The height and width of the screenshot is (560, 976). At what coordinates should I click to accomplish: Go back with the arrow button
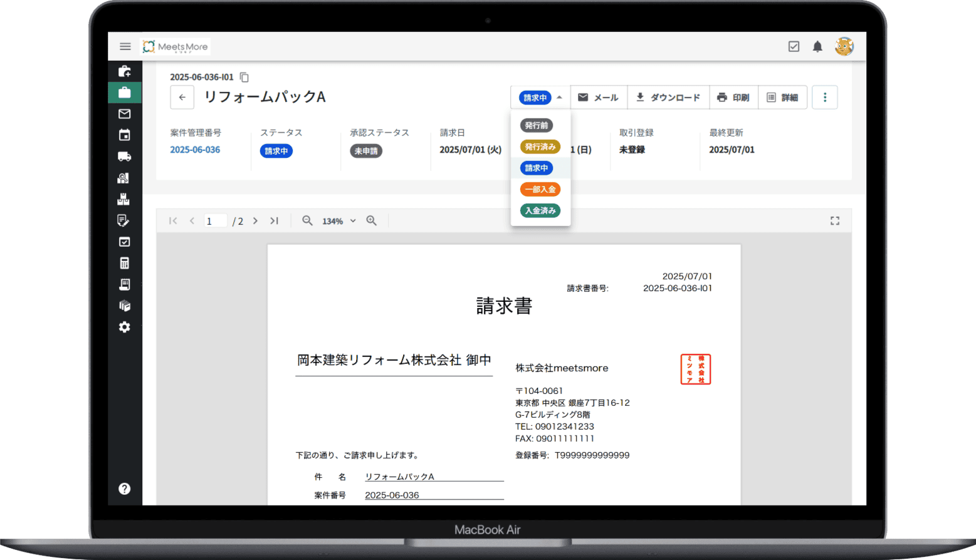click(182, 97)
